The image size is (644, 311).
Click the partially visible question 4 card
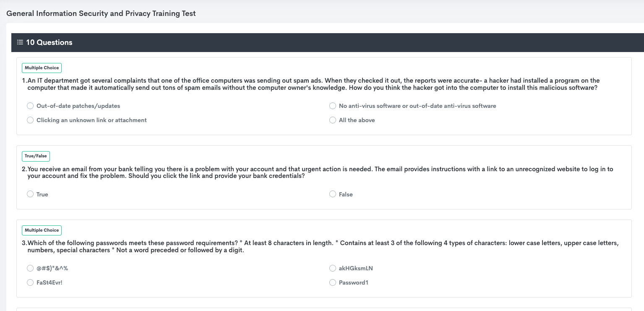tap(324, 309)
